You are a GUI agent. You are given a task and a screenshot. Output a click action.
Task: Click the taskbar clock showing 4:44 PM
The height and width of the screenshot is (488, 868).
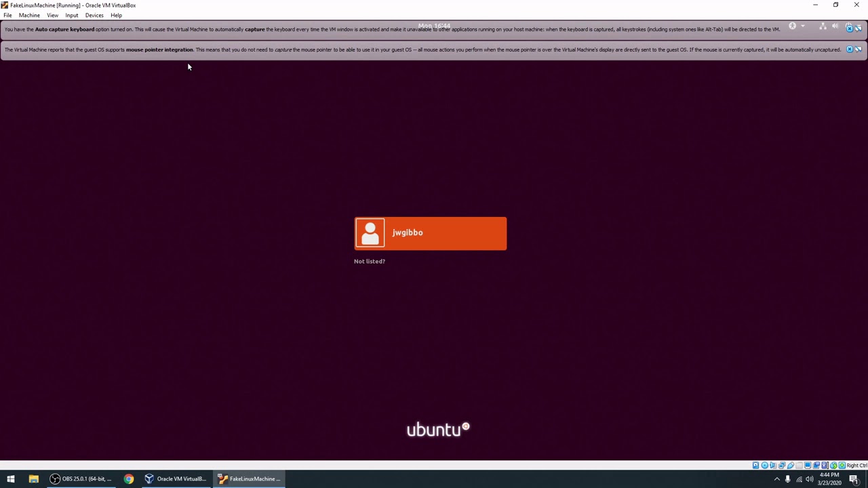[830, 479]
